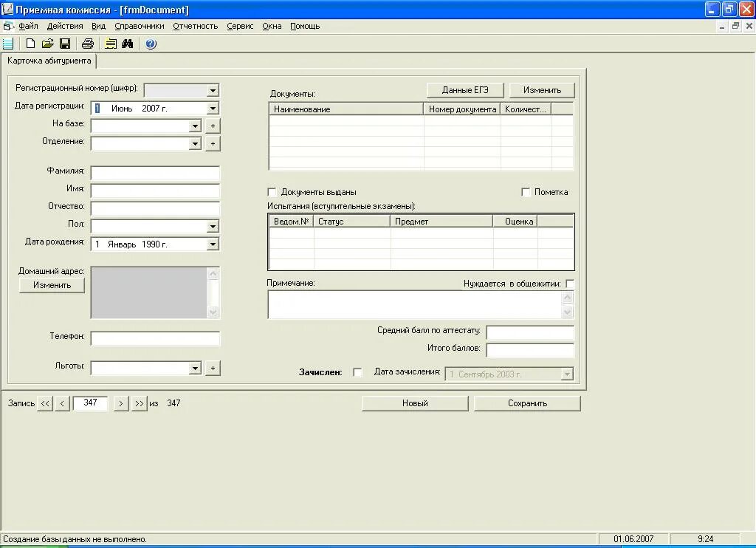Open the Файл menu
The width and height of the screenshot is (756, 548).
pos(29,26)
